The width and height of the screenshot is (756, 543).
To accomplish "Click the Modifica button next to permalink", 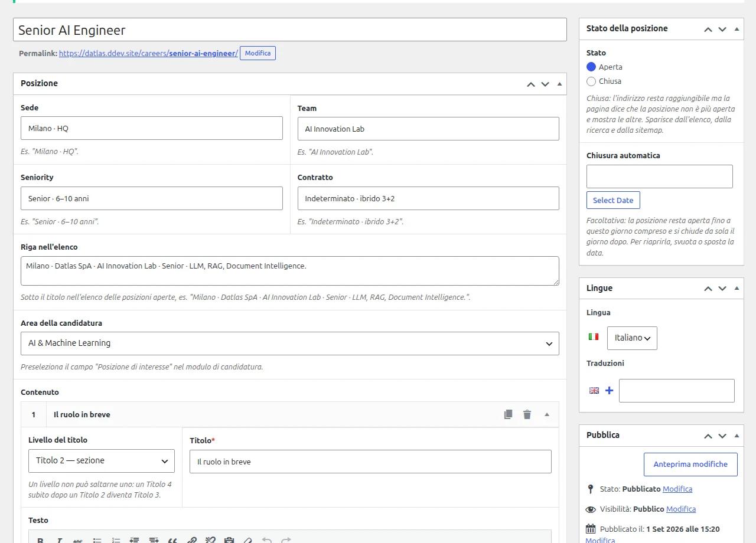I will (258, 53).
